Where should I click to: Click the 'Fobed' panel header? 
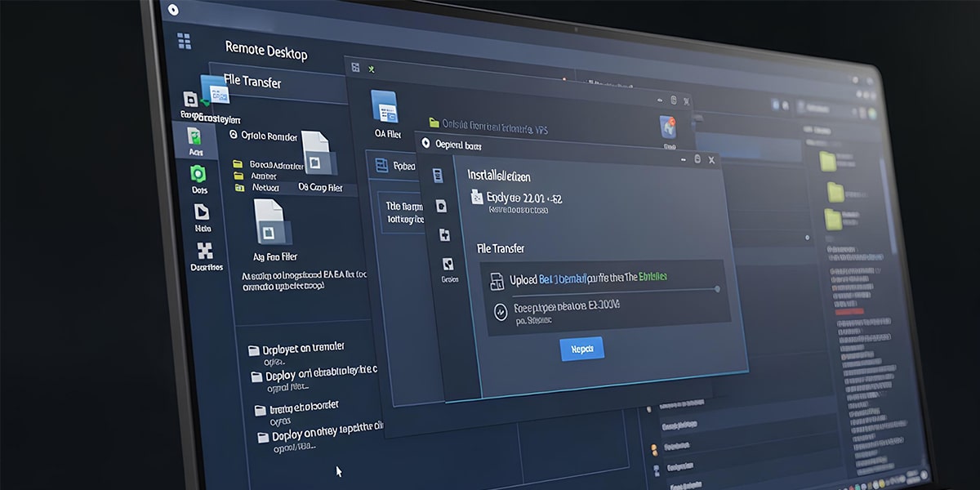[x=395, y=166]
